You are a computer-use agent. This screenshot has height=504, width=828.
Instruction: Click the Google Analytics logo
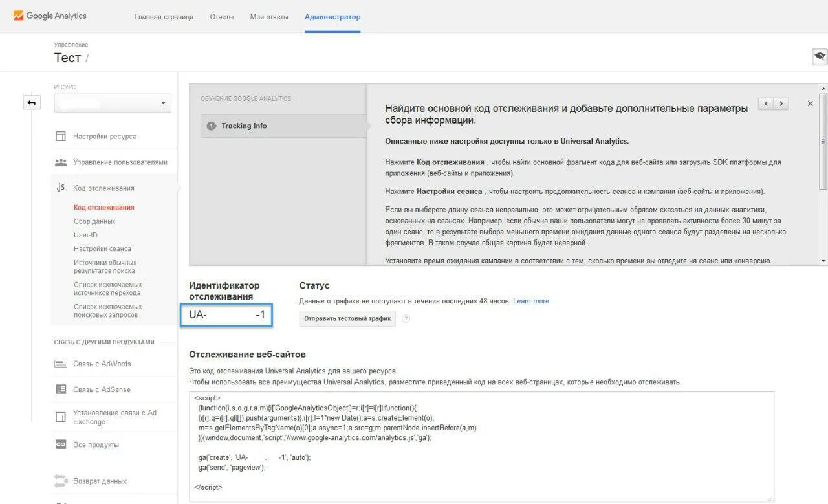50,16
